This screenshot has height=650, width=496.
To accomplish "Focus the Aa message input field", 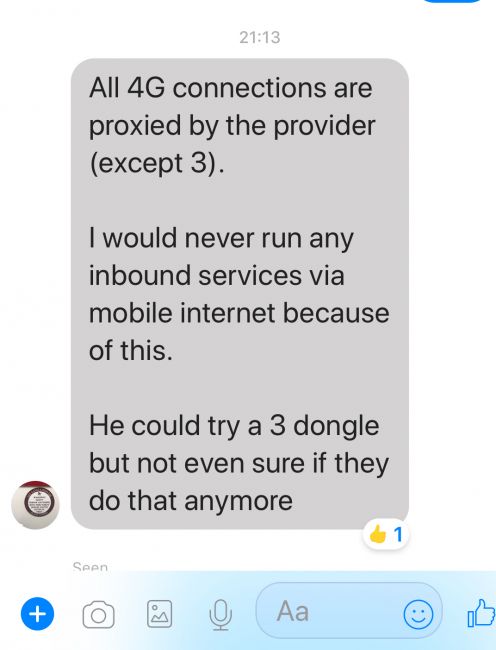I will (x=349, y=611).
